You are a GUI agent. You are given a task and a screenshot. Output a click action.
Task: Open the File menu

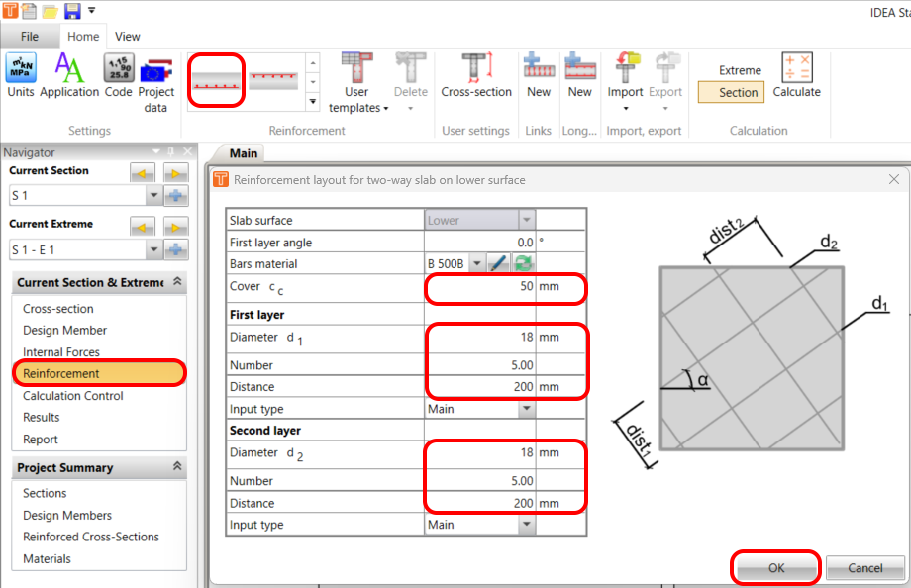click(x=30, y=36)
